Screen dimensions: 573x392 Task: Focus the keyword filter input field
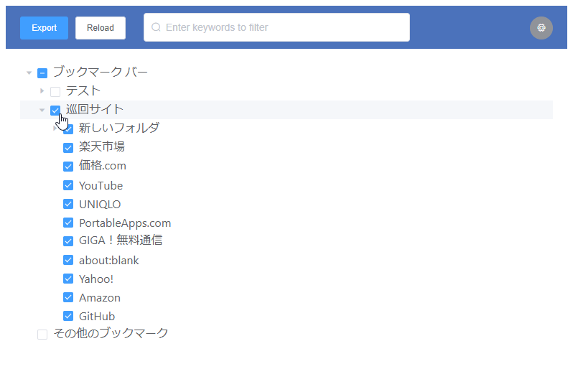tap(276, 27)
